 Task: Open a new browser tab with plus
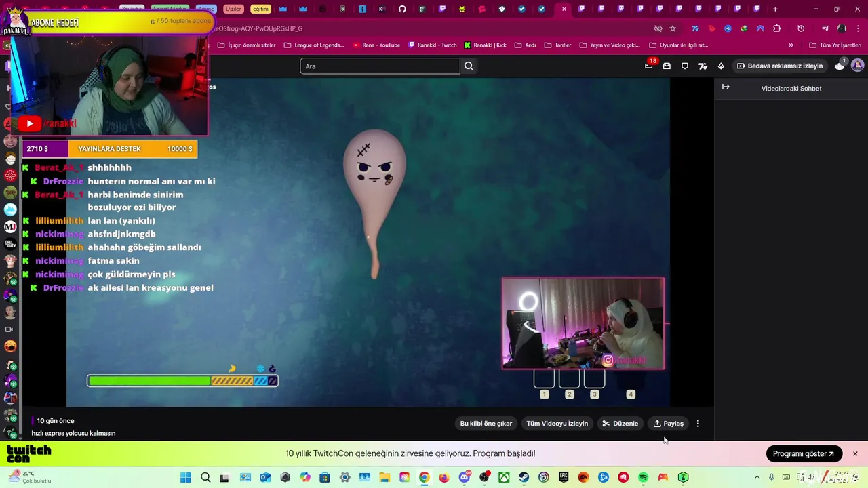(x=775, y=9)
